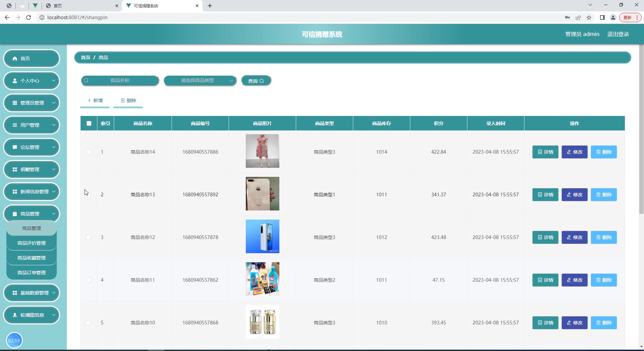This screenshot has width=644, height=351.
Task: Expand the 捐赠管理 sidebar menu
Action: click(32, 169)
